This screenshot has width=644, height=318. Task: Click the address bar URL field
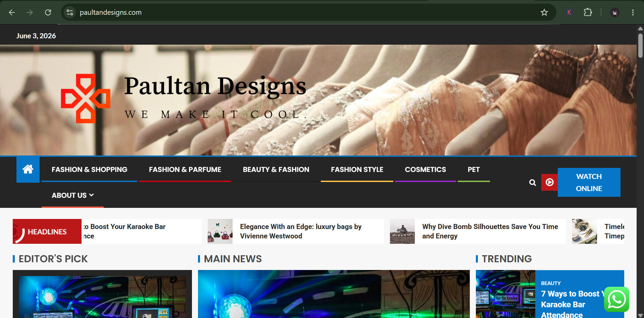pyautogui.click(x=302, y=12)
